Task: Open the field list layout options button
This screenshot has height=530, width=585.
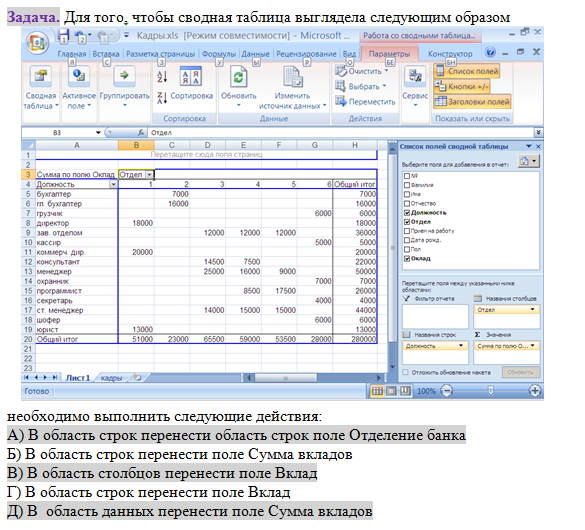Action: (x=529, y=161)
